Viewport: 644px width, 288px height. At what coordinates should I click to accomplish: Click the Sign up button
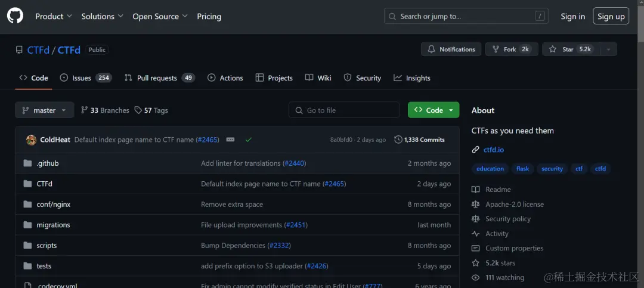pyautogui.click(x=611, y=17)
